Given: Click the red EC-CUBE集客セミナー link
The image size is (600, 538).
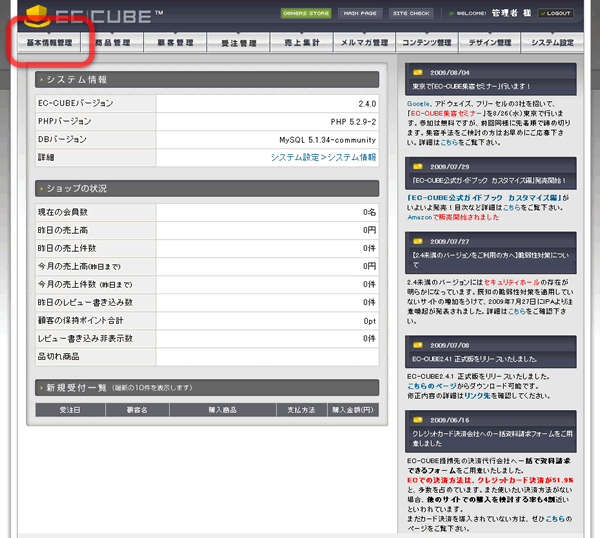Looking at the screenshot, I should click(446, 114).
